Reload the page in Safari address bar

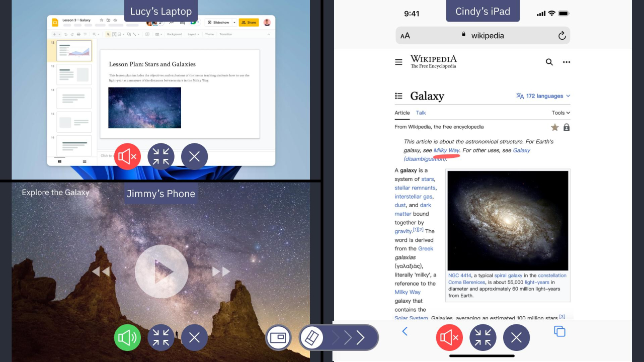(562, 36)
